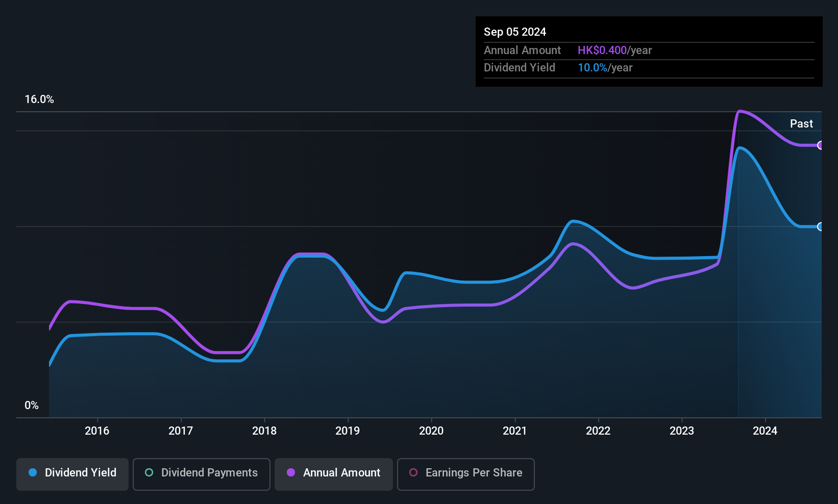Click the 2024 year label

point(765,431)
